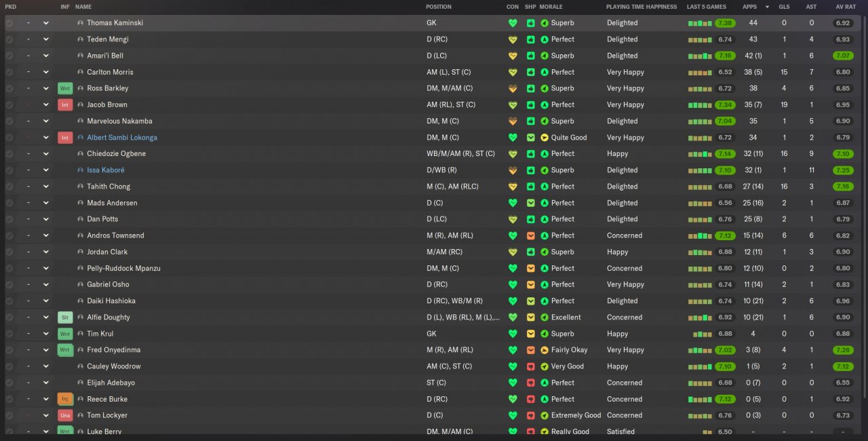This screenshot has height=441, width=868.
Task: Click Albert Sambi Lokonga's morale icon
Action: [x=545, y=137]
